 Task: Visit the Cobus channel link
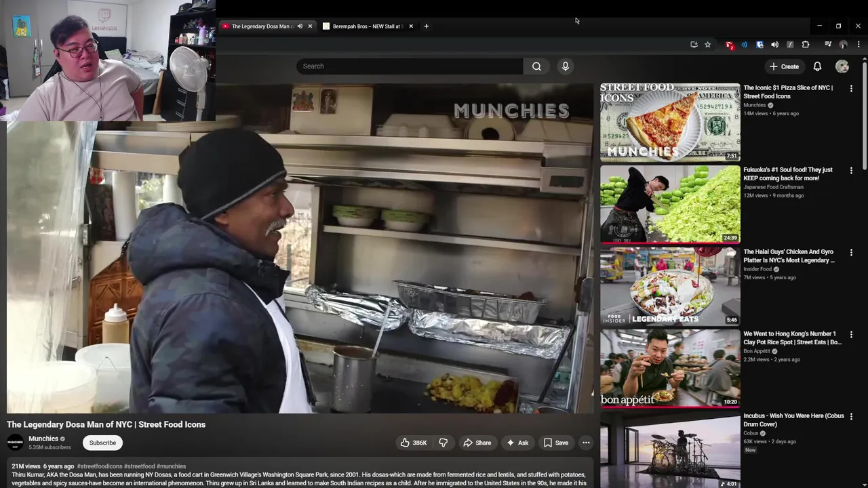click(751, 433)
